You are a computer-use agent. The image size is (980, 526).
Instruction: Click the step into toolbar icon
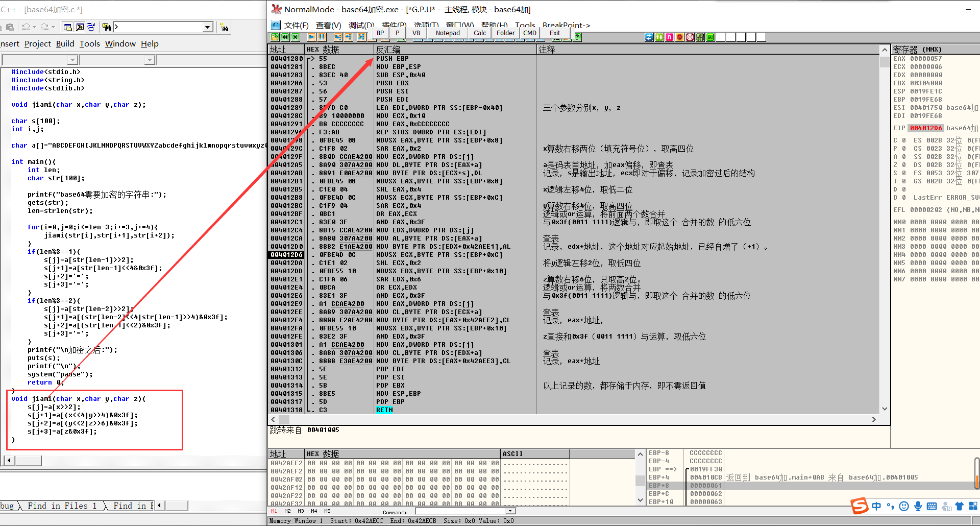338,37
